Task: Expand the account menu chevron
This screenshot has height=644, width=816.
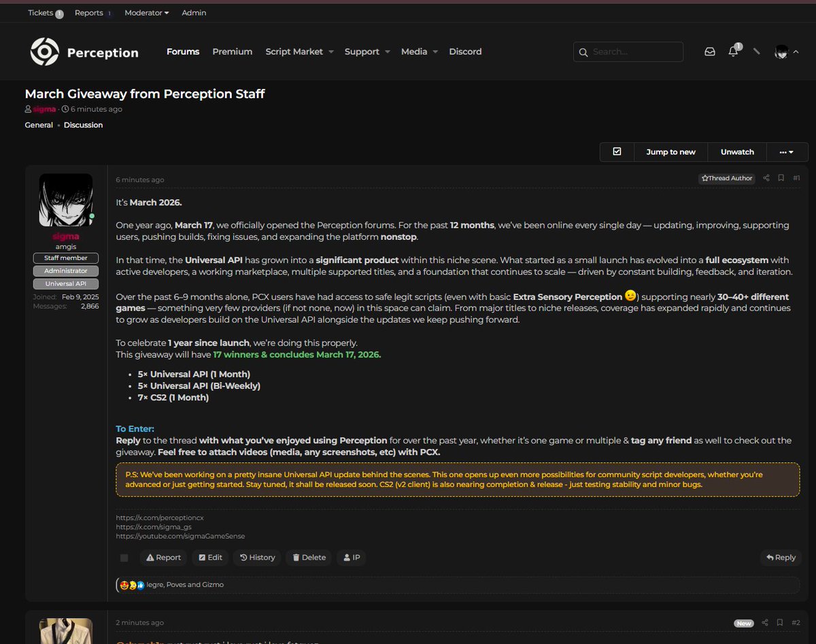Action: (796, 52)
